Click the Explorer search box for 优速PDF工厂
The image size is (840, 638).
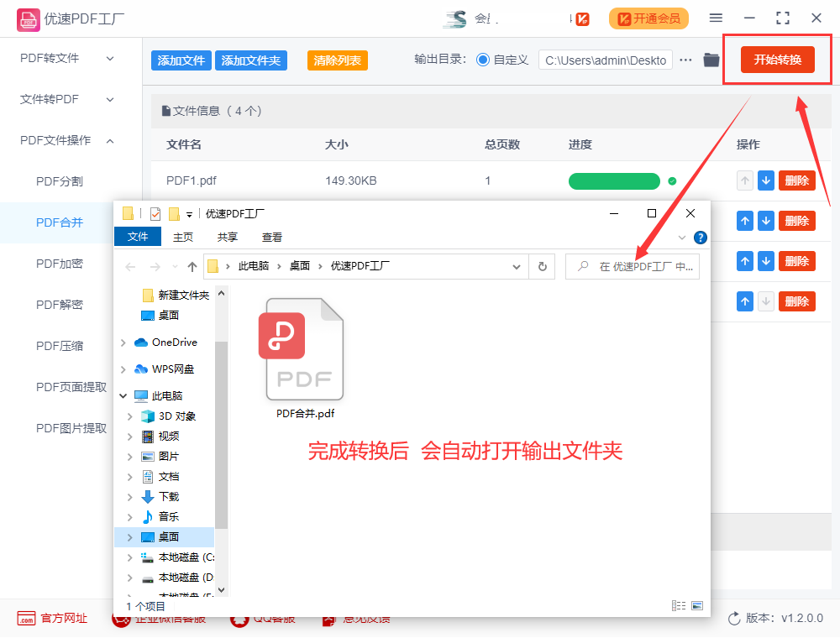pos(633,267)
